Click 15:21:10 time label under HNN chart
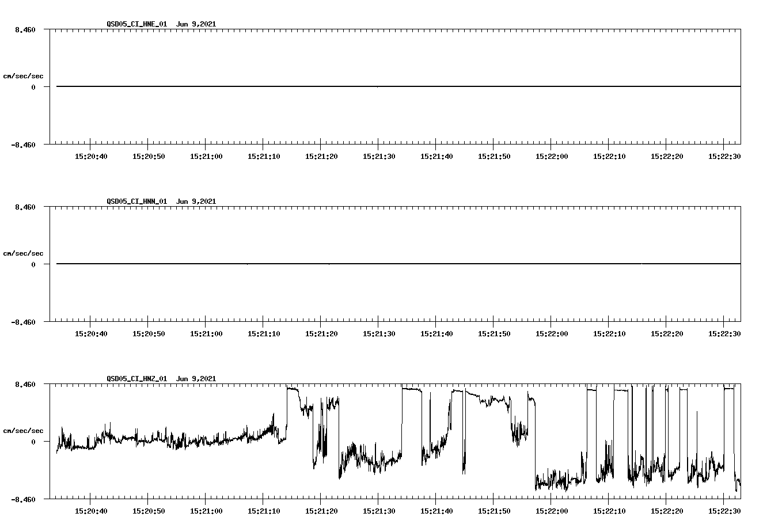Viewport: 782px width, 532px height. pos(264,333)
